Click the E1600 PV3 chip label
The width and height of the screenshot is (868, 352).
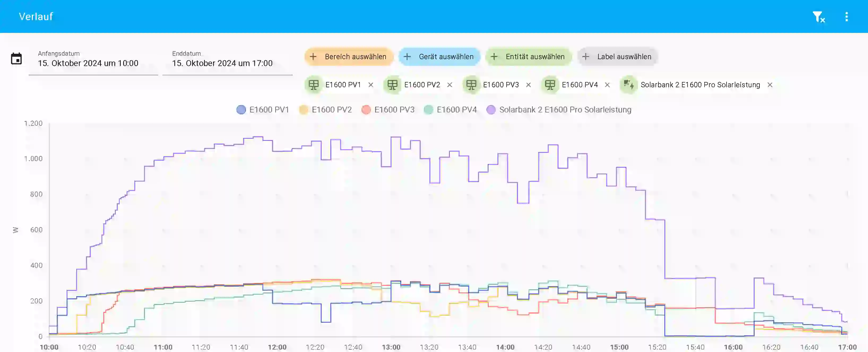[501, 85]
